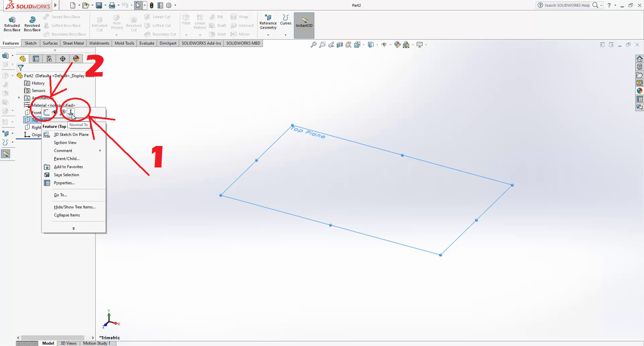The image size is (644, 346).
Task: Click the Edit Appearance color ball icon
Action: pyautogui.click(x=397, y=45)
